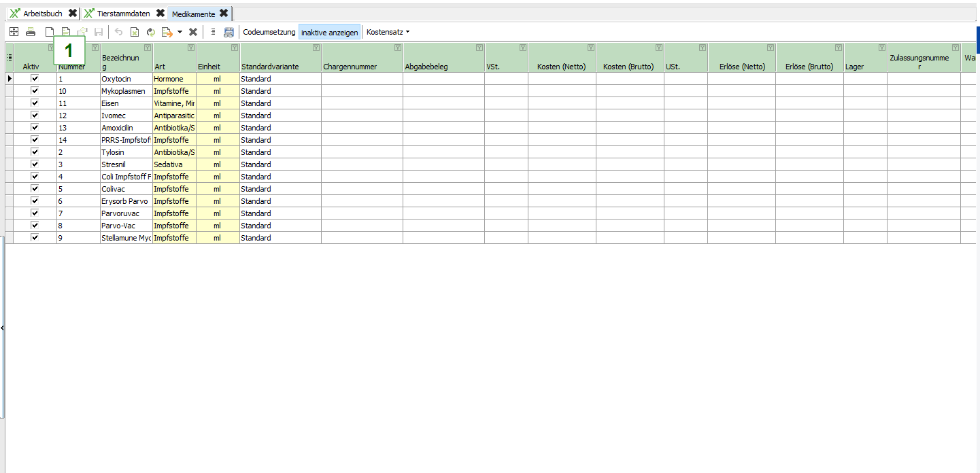Click the undo arrow icon
Screen dimensions: 980x473
click(x=118, y=32)
